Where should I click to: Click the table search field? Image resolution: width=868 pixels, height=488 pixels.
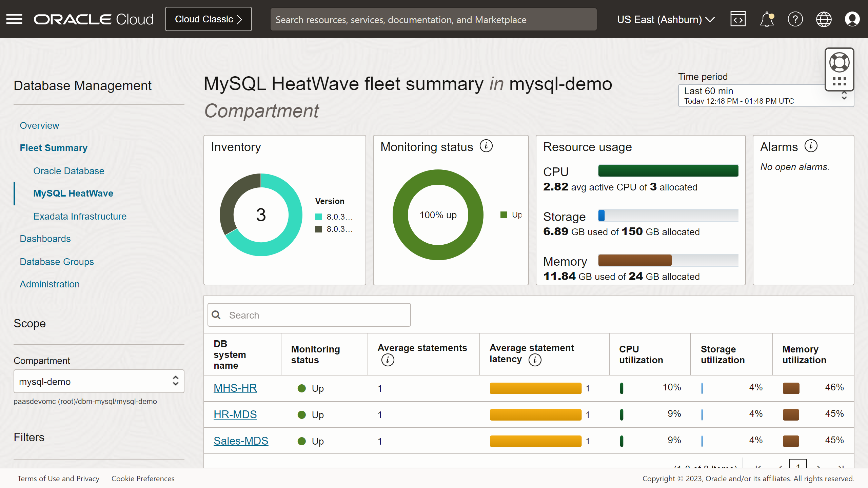click(x=309, y=314)
